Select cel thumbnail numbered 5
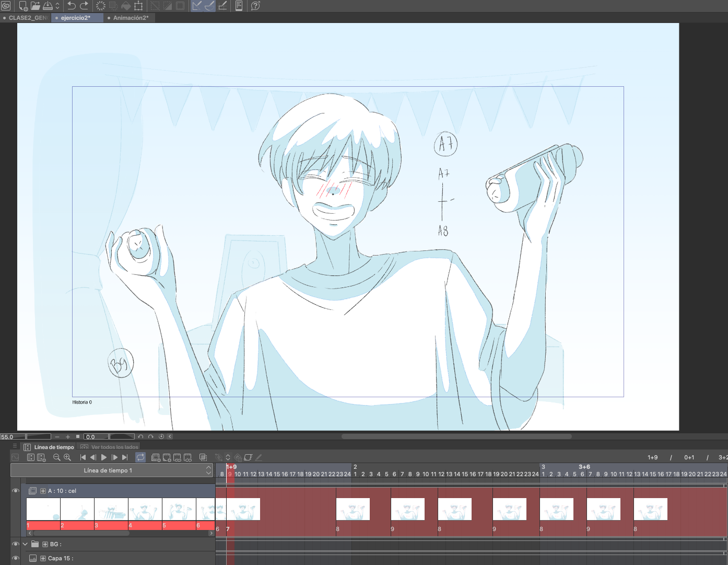This screenshot has height=565, width=728. click(179, 509)
